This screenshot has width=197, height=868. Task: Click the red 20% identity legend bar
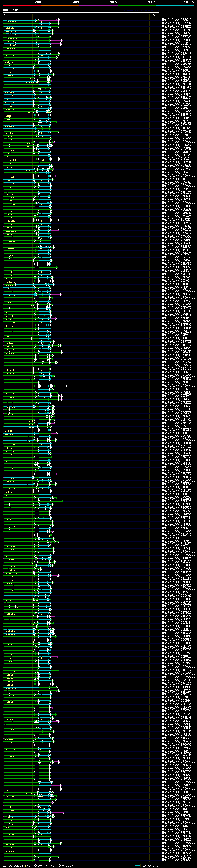[22, 6]
